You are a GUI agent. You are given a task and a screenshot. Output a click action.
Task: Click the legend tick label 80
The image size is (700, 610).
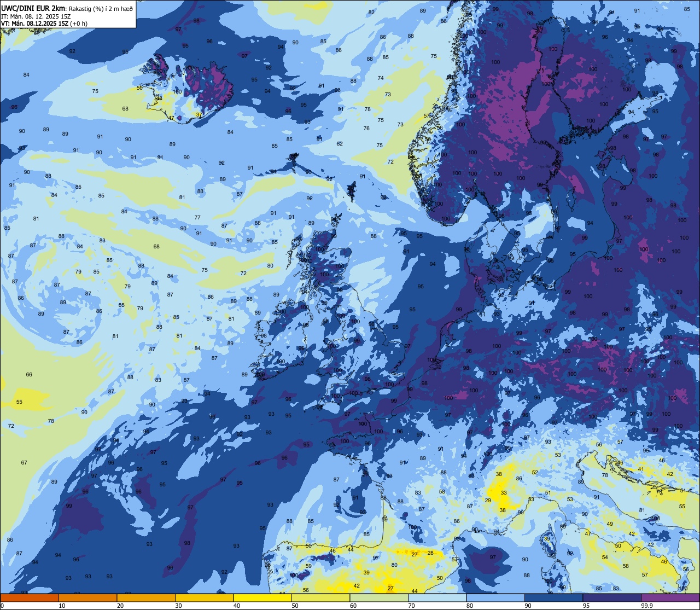coord(470,606)
